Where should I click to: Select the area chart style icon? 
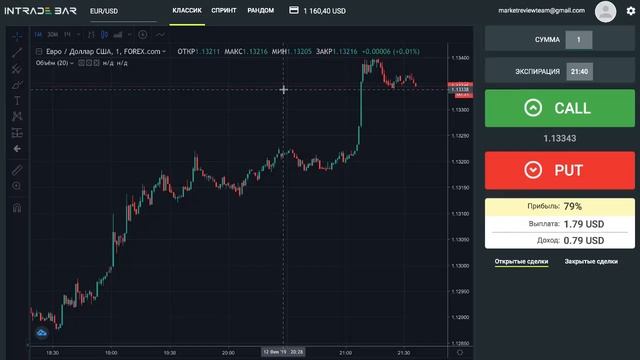(118, 35)
